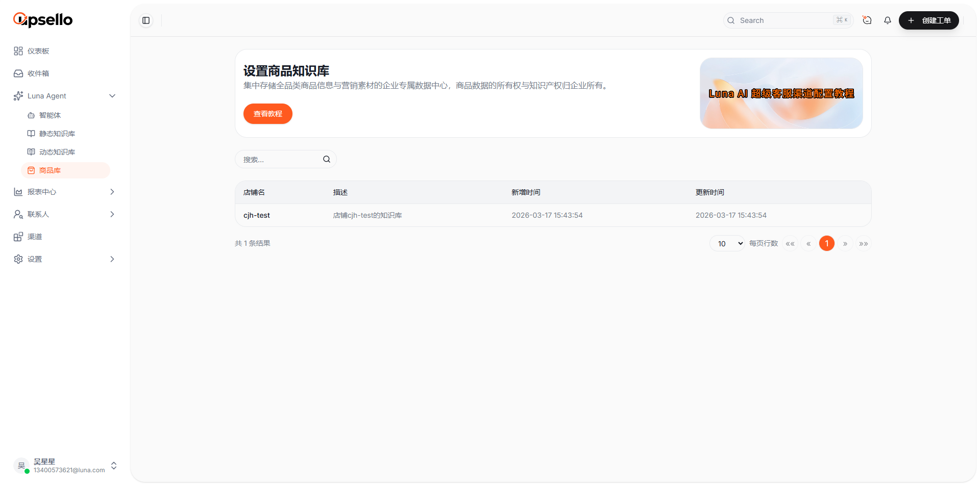
Task: Expand the 联系人 chevron
Action: pos(112,214)
